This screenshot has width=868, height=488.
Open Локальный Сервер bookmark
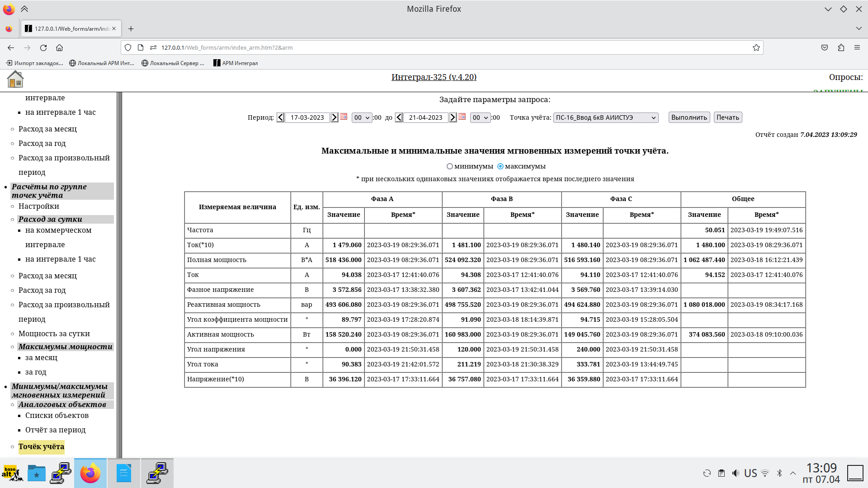[173, 63]
